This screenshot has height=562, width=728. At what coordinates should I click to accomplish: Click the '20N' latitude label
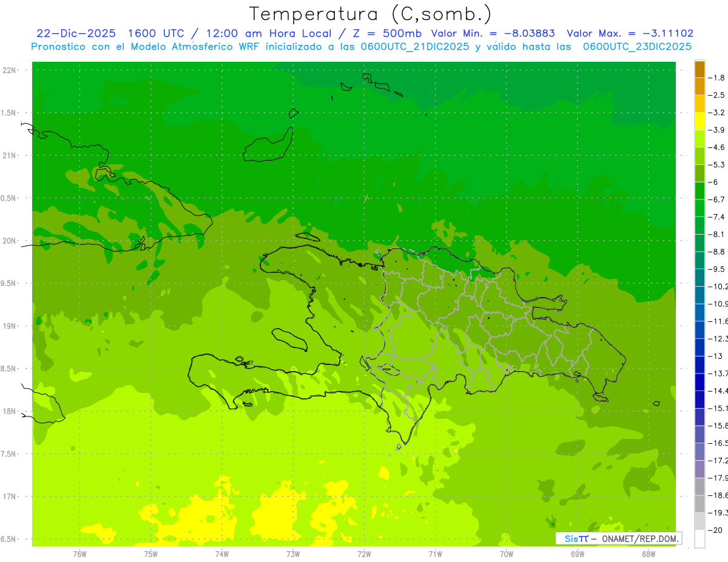click(x=10, y=241)
